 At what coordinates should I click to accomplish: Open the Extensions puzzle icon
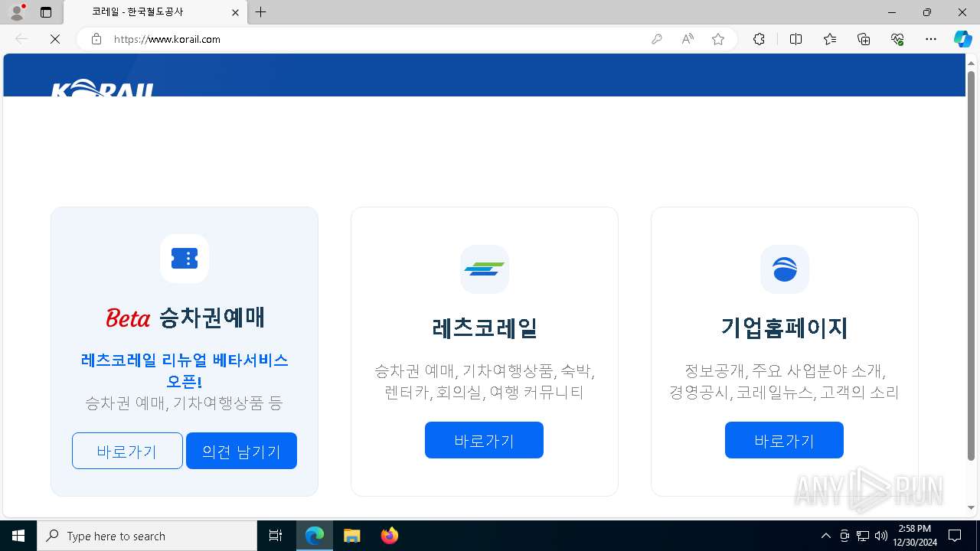(x=759, y=39)
